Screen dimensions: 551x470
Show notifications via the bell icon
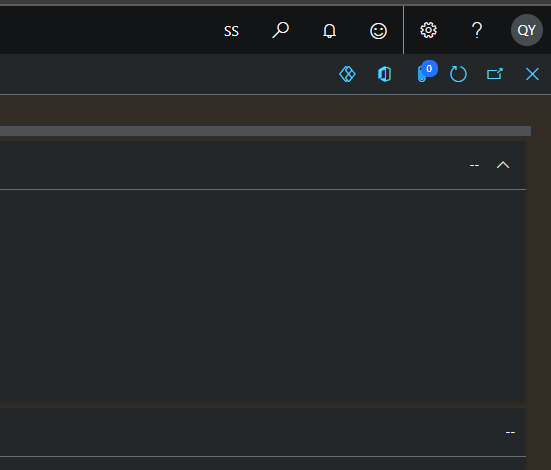pyautogui.click(x=329, y=31)
